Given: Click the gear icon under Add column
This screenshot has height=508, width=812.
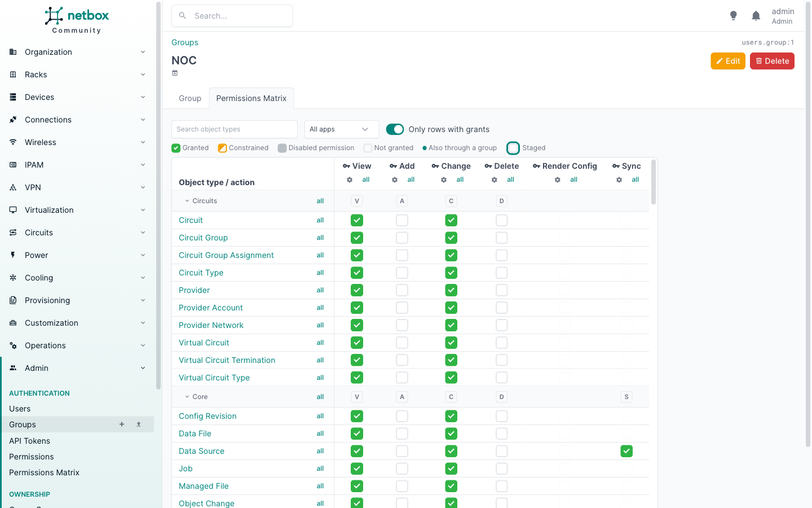Looking at the screenshot, I should (x=395, y=180).
